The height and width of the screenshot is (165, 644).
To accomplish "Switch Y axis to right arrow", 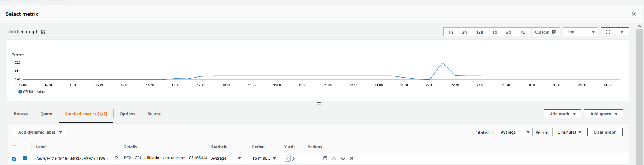I will pyautogui.click(x=293, y=158).
